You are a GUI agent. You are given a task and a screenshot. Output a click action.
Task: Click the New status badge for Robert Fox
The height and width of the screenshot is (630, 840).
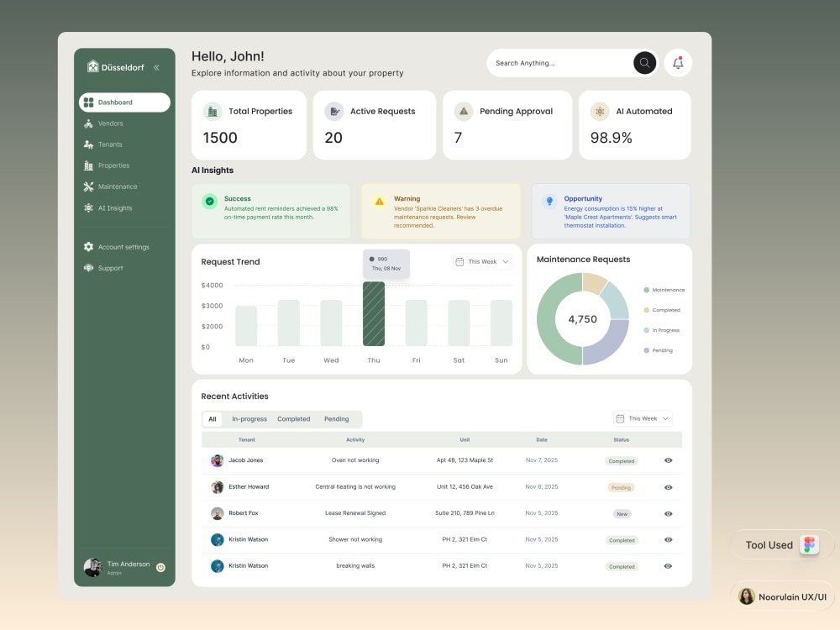pos(622,514)
